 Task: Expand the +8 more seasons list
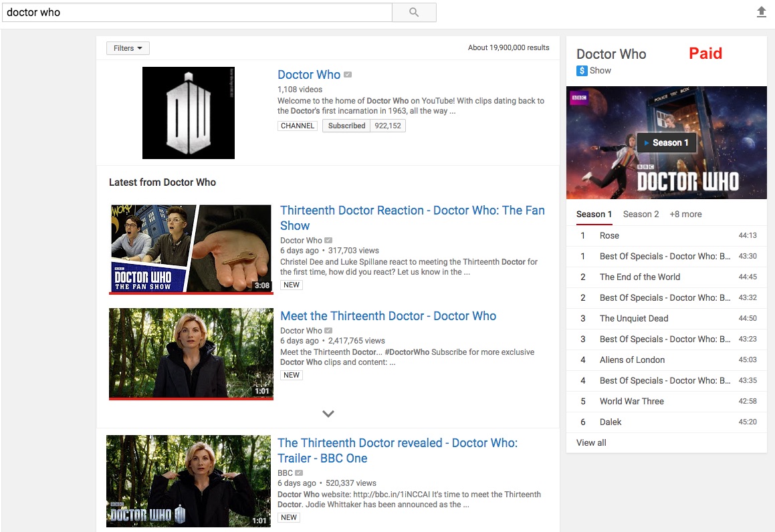[x=685, y=214]
